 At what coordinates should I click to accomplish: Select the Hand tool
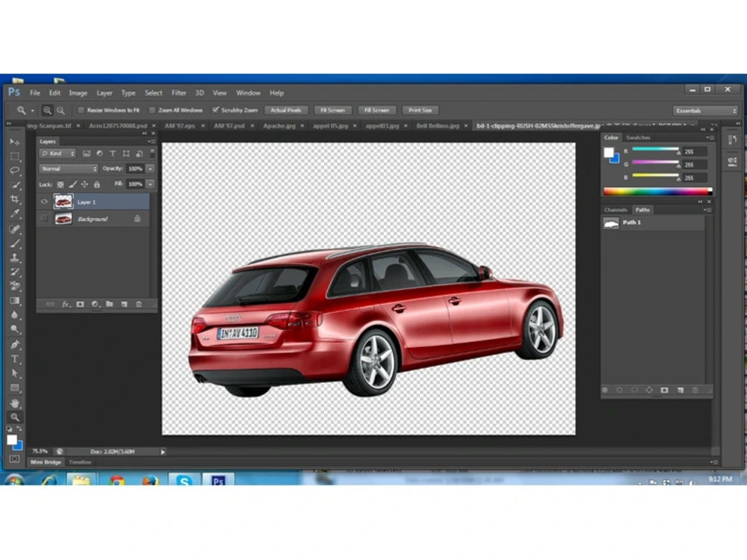pos(15,403)
